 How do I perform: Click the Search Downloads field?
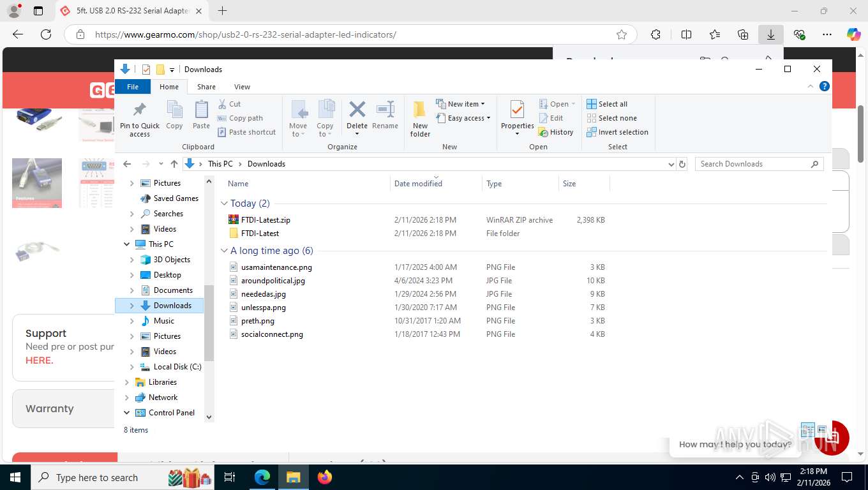[x=759, y=164]
